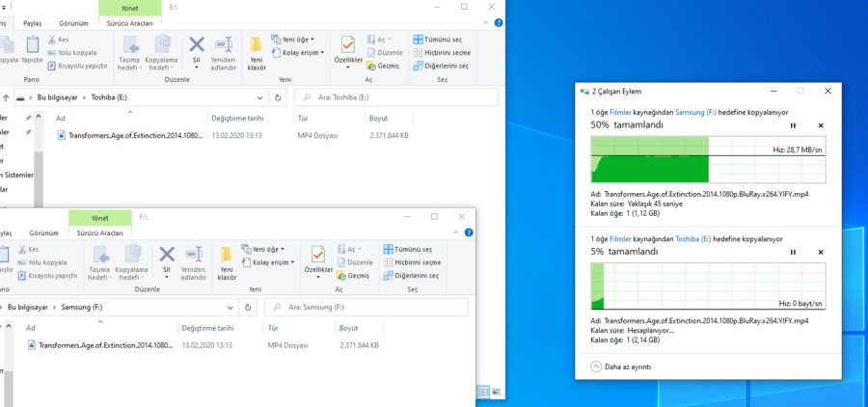Image resolution: width=868 pixels, height=407 pixels.
Task: Click Geçmiş in E: window ribbon
Action: coord(383,66)
